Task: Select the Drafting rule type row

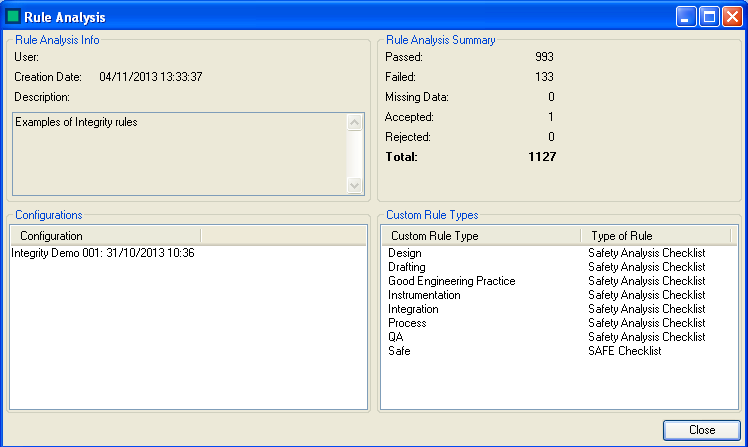Action: 407,268
